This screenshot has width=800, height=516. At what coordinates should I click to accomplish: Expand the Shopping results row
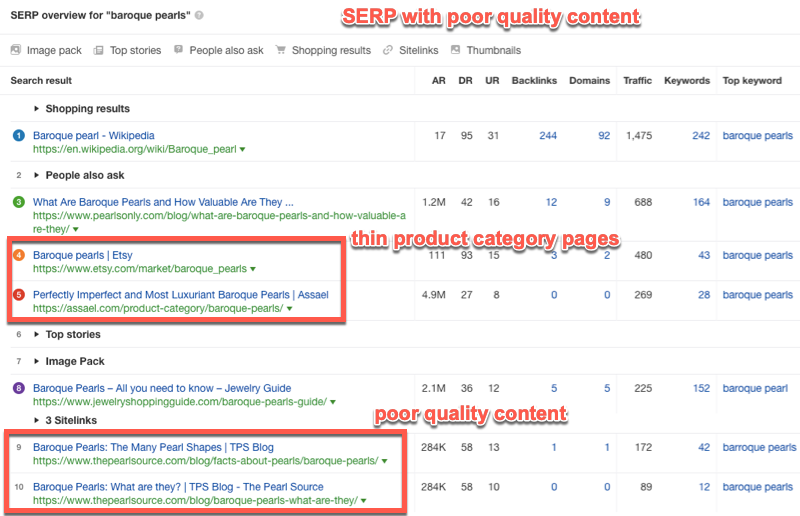pos(38,109)
